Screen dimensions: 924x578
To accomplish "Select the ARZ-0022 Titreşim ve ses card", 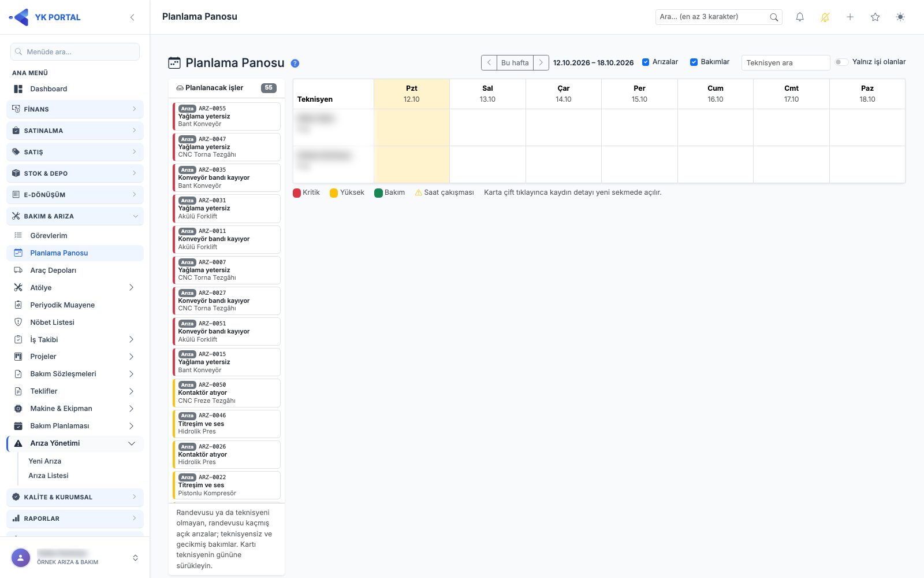I will (226, 486).
